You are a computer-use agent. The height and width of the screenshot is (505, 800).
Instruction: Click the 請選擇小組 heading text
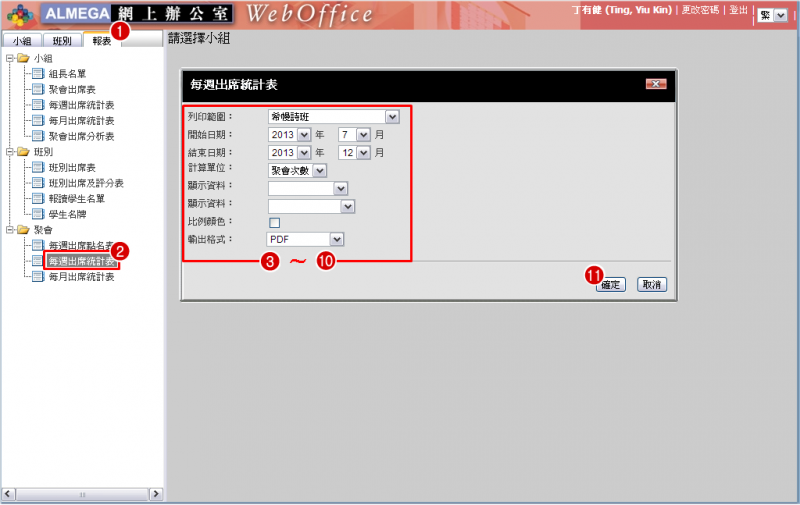pyautogui.click(x=199, y=38)
